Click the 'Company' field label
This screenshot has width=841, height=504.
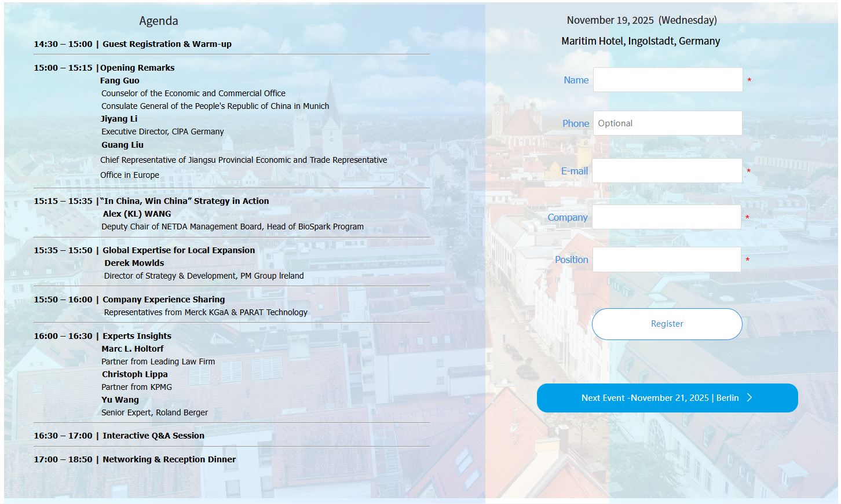(568, 217)
